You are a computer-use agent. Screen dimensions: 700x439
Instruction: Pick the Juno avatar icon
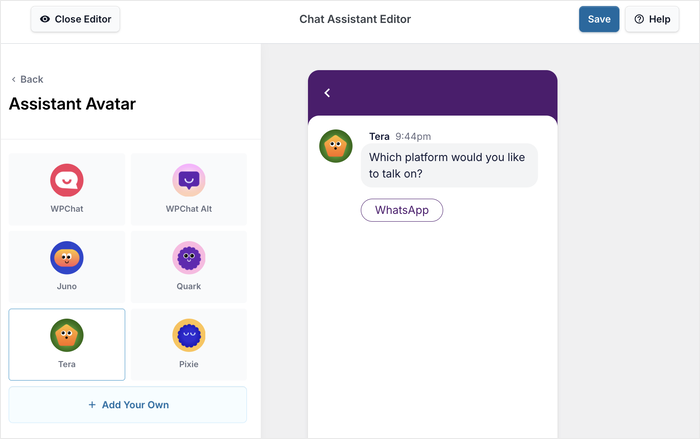point(67,258)
